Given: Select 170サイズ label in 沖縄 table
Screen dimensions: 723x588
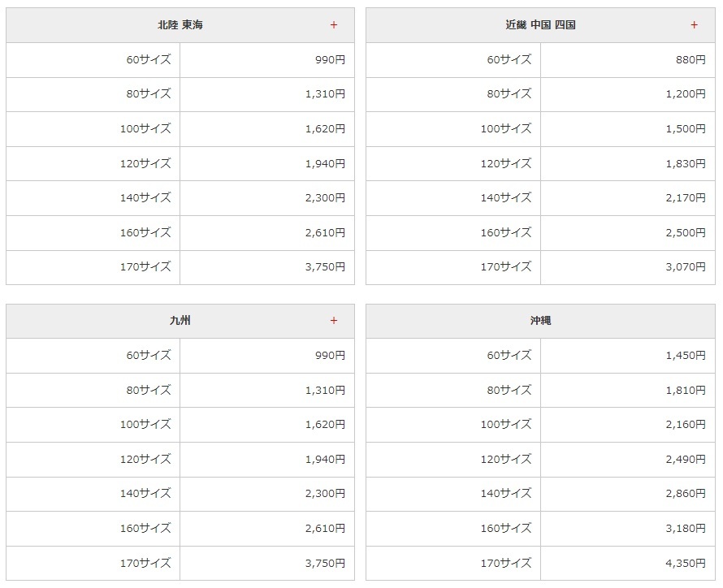Looking at the screenshot, I should [505, 562].
